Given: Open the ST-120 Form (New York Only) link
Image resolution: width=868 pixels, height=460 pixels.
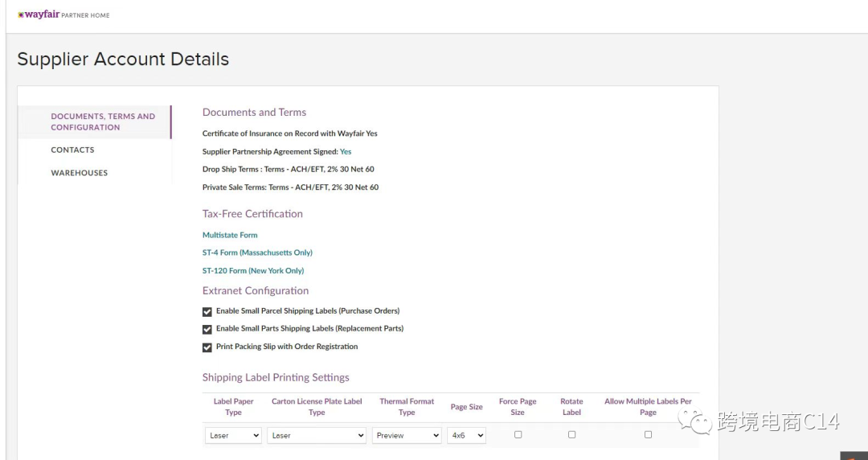Looking at the screenshot, I should click(x=253, y=271).
